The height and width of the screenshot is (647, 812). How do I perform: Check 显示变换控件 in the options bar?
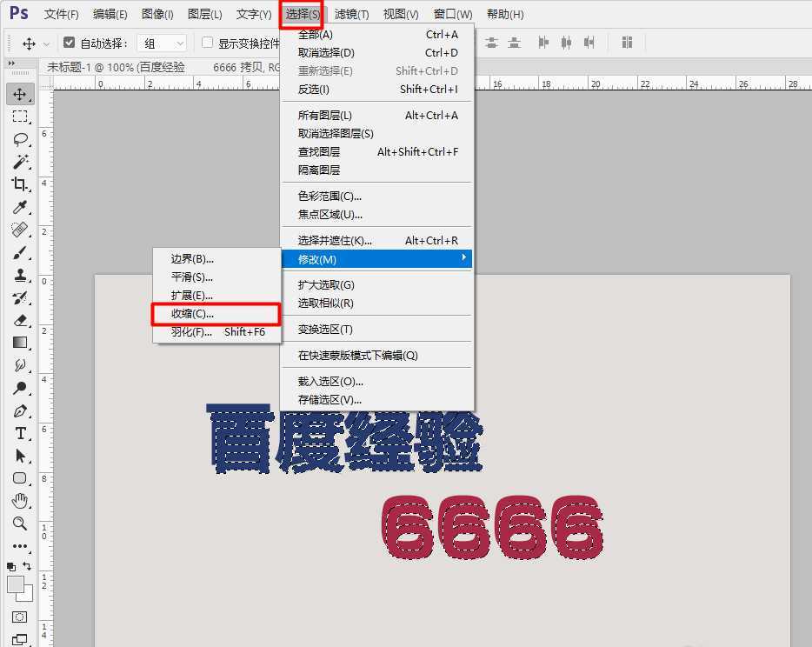pos(206,41)
